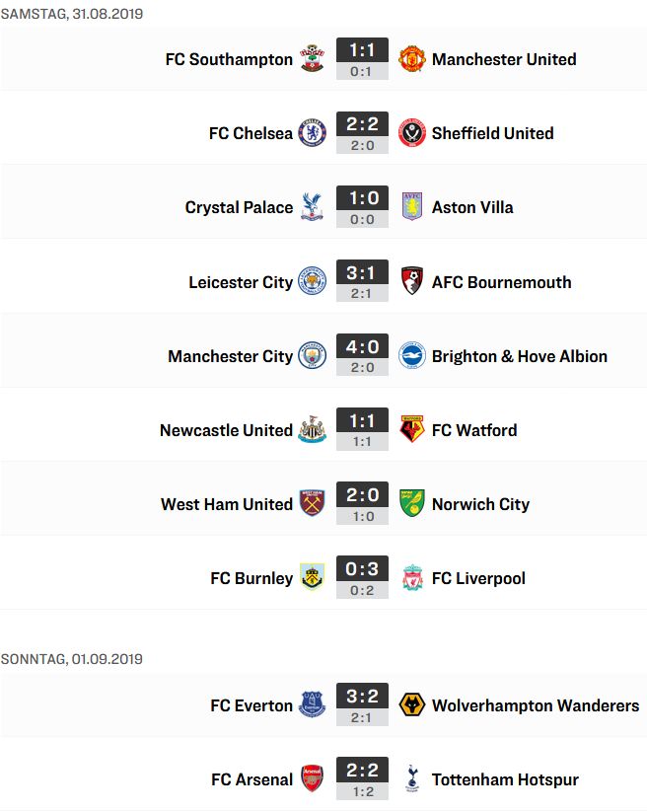The height and width of the screenshot is (812, 647).
Task: Select the Sheffield United crest
Action: (412, 133)
